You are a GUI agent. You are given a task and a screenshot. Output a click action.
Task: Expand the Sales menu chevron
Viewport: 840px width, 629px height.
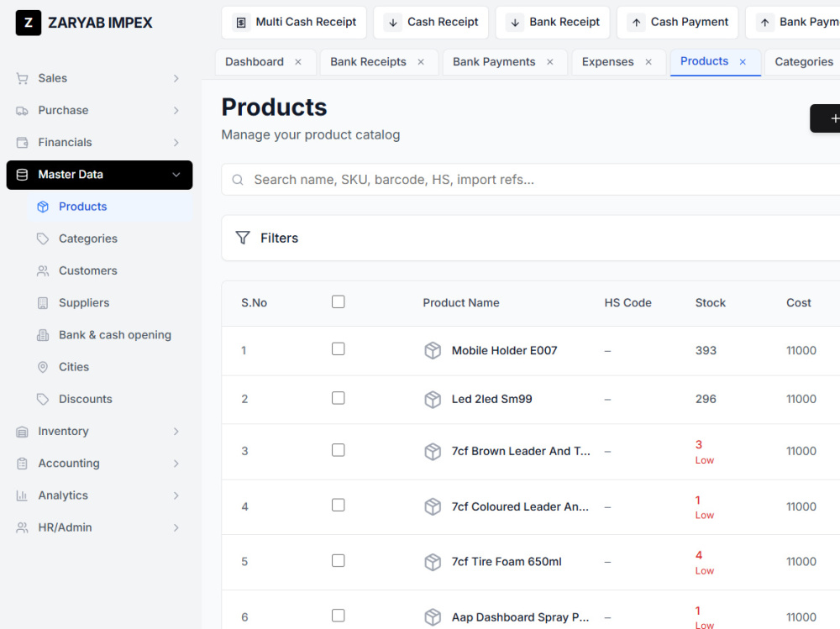click(x=176, y=79)
